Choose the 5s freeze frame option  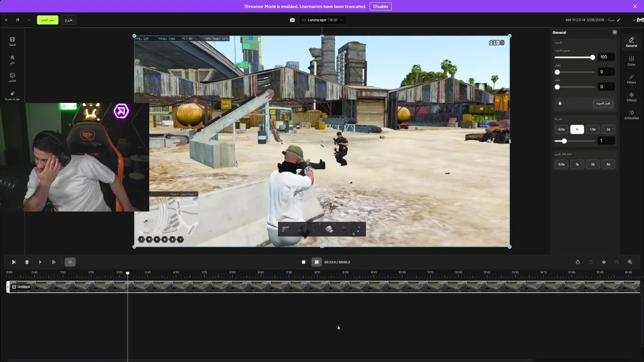[608, 164]
